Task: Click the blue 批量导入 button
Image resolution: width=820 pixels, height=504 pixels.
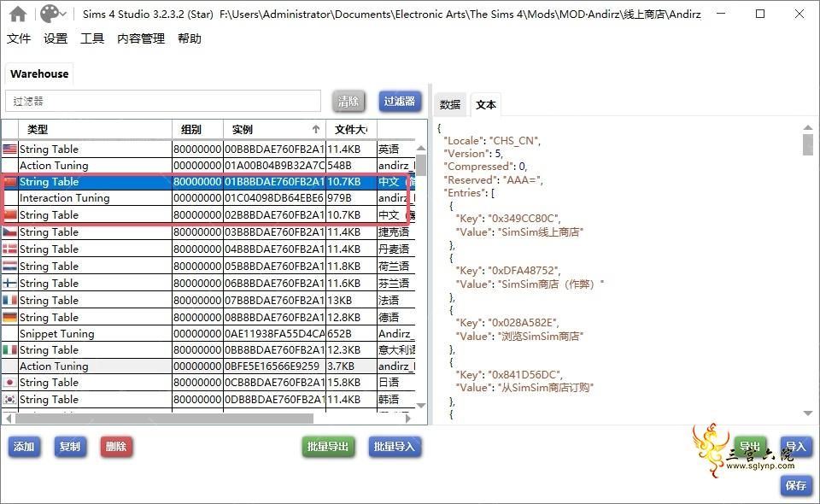Action: click(395, 447)
